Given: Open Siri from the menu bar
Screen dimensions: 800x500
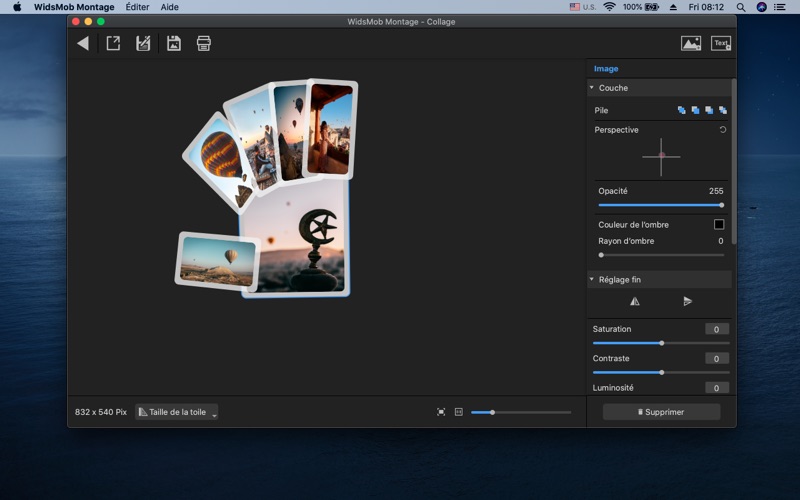Looking at the screenshot, I should [762, 7].
